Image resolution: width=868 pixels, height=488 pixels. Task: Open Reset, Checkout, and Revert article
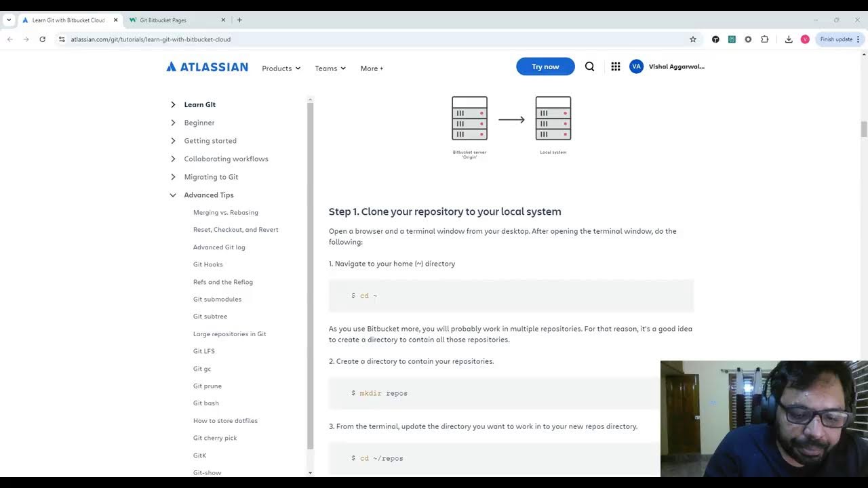pyautogui.click(x=235, y=230)
